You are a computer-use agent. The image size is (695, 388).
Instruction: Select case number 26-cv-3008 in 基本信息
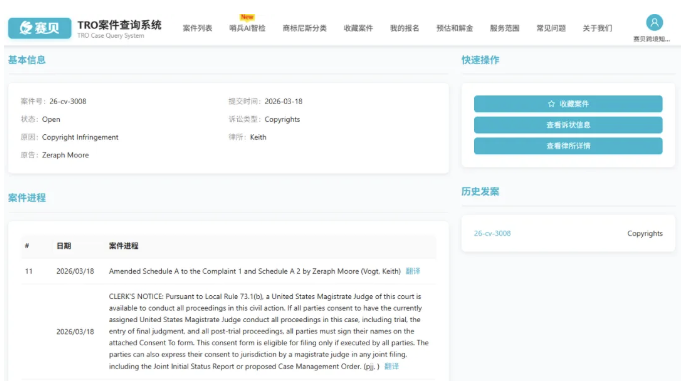click(68, 101)
